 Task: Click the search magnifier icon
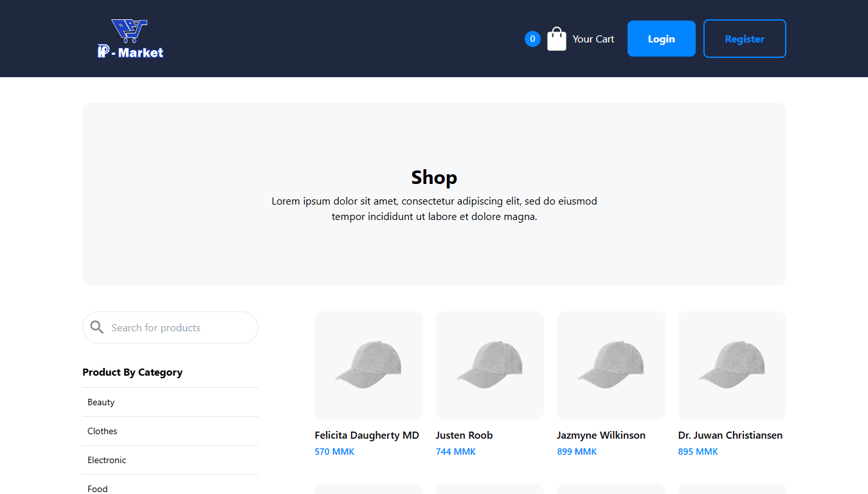click(97, 327)
